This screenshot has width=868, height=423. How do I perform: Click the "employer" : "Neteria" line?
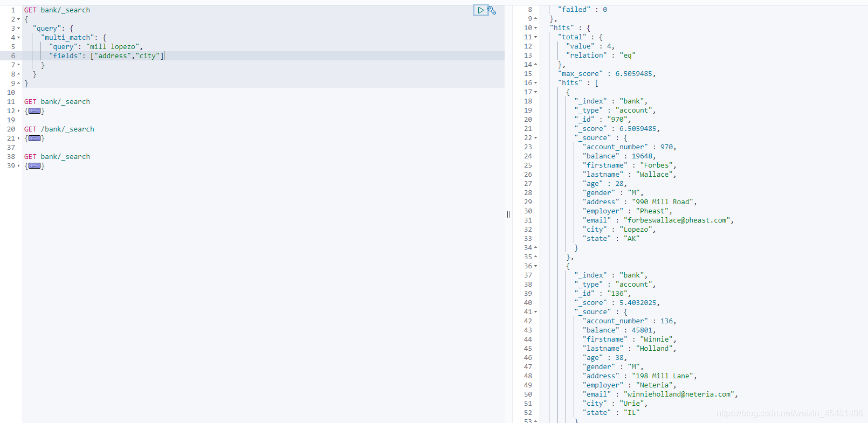click(629, 385)
